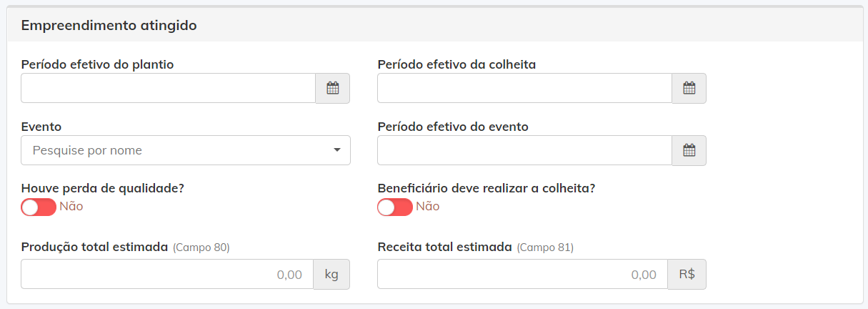This screenshot has width=868, height=309.
Task: Click the Receita total estimada input
Action: (x=523, y=274)
